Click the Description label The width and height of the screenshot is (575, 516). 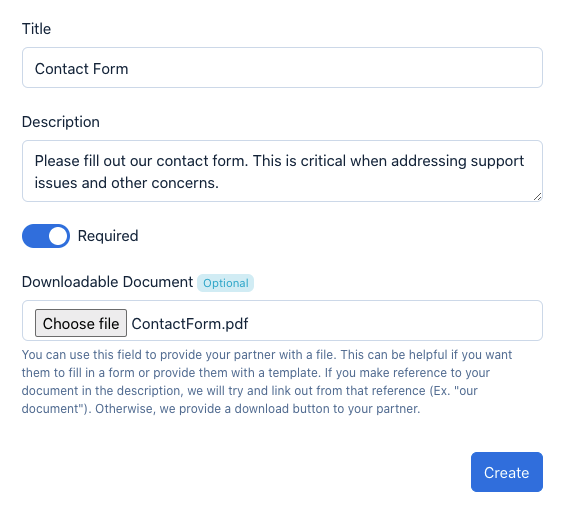(x=61, y=122)
